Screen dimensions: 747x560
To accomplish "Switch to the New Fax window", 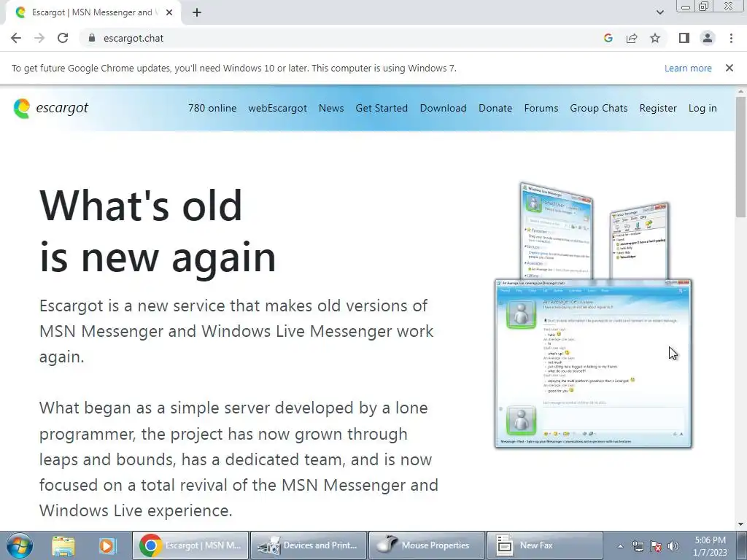I will coord(544,545).
